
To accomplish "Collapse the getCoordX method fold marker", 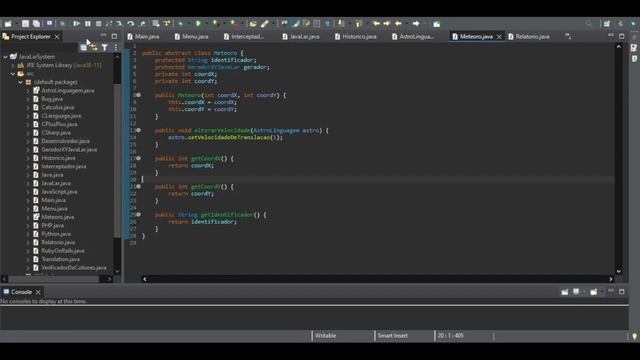I will [138, 158].
